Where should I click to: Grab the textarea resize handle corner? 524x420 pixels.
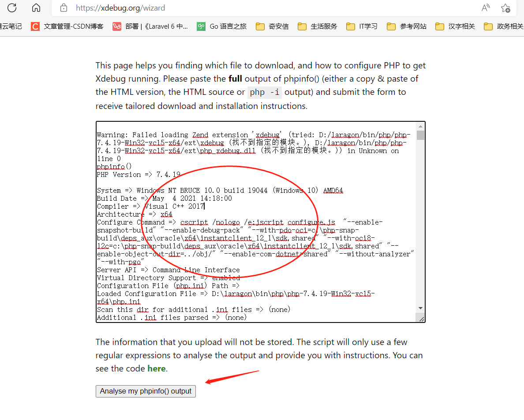pyautogui.click(x=422, y=319)
